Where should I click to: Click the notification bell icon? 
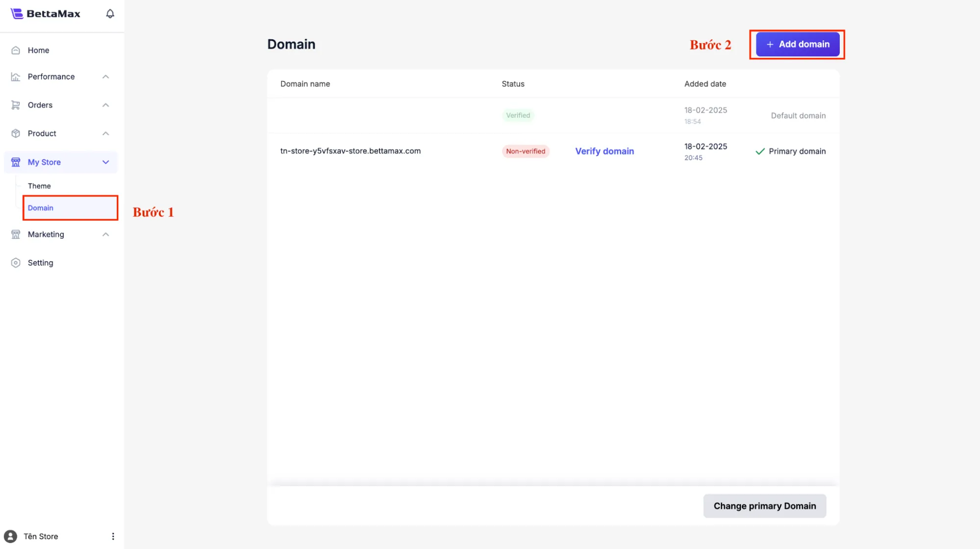tap(110, 14)
